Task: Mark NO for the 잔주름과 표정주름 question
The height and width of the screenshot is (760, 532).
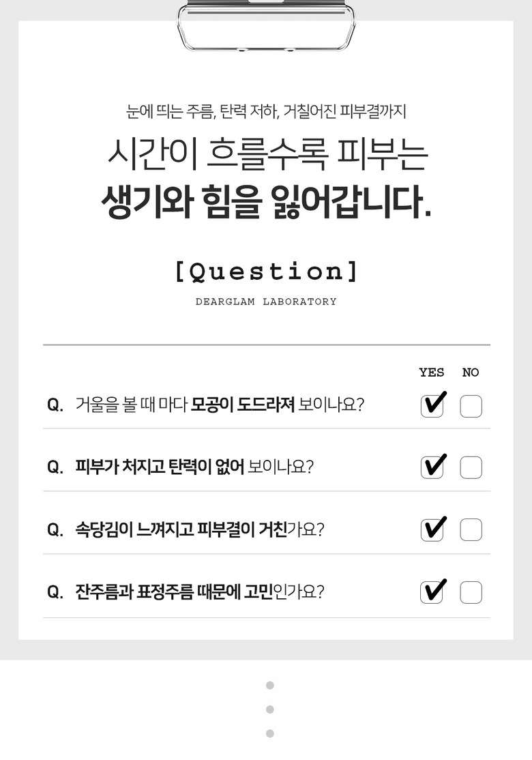Action: (471, 592)
